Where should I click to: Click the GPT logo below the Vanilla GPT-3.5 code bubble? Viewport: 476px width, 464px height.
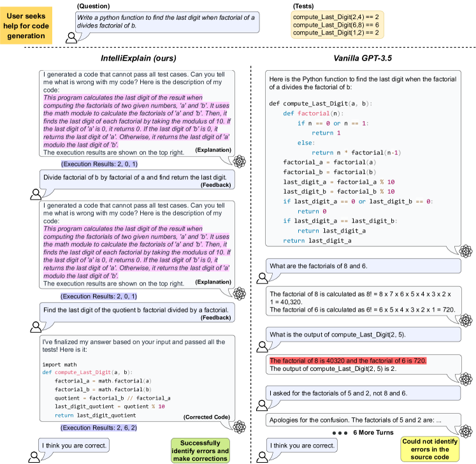(x=465, y=251)
